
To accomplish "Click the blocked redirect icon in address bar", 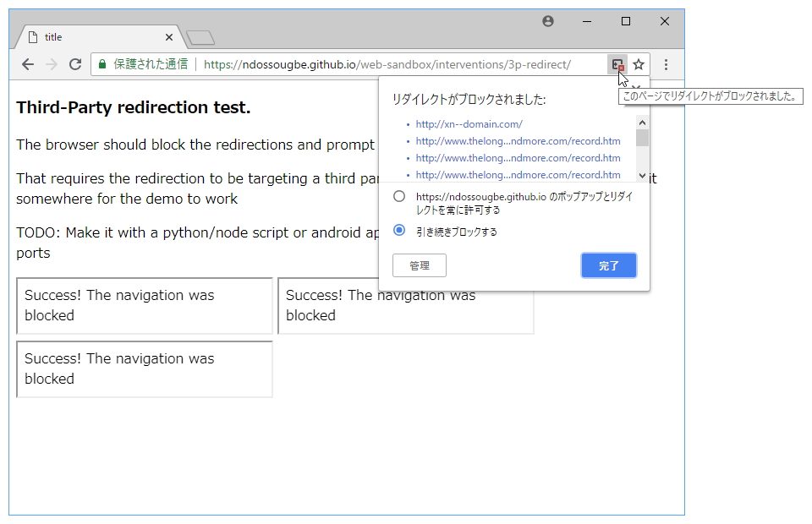I will (617, 64).
